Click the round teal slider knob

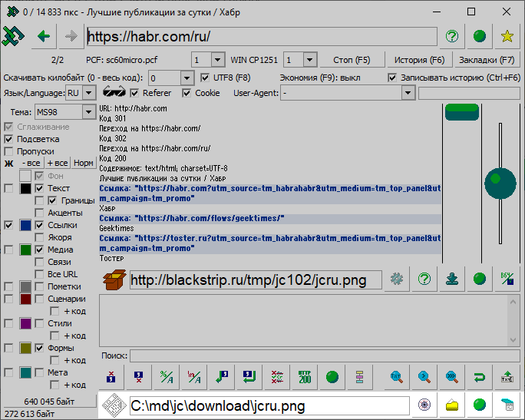tap(500, 184)
